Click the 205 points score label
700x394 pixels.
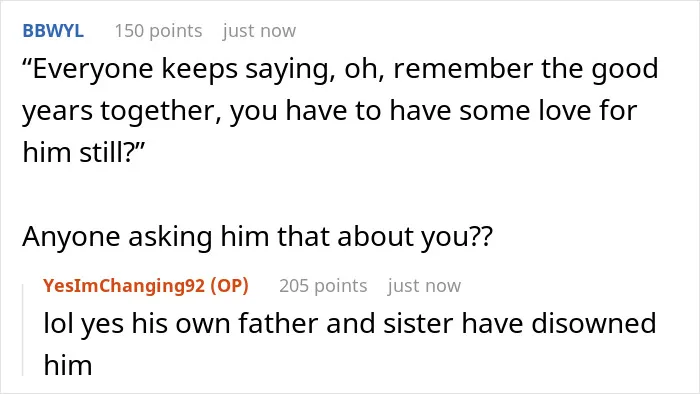pos(323,286)
